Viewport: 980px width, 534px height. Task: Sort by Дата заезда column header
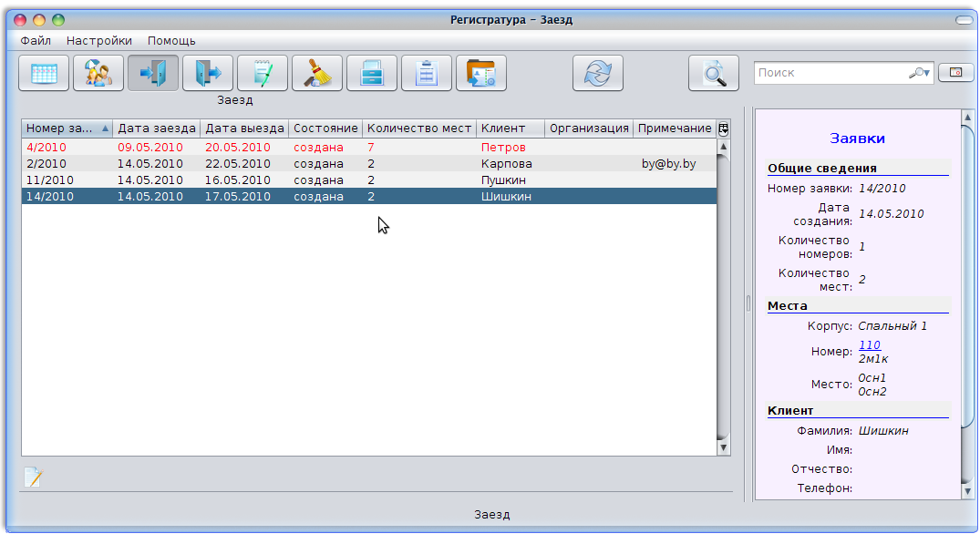[157, 128]
